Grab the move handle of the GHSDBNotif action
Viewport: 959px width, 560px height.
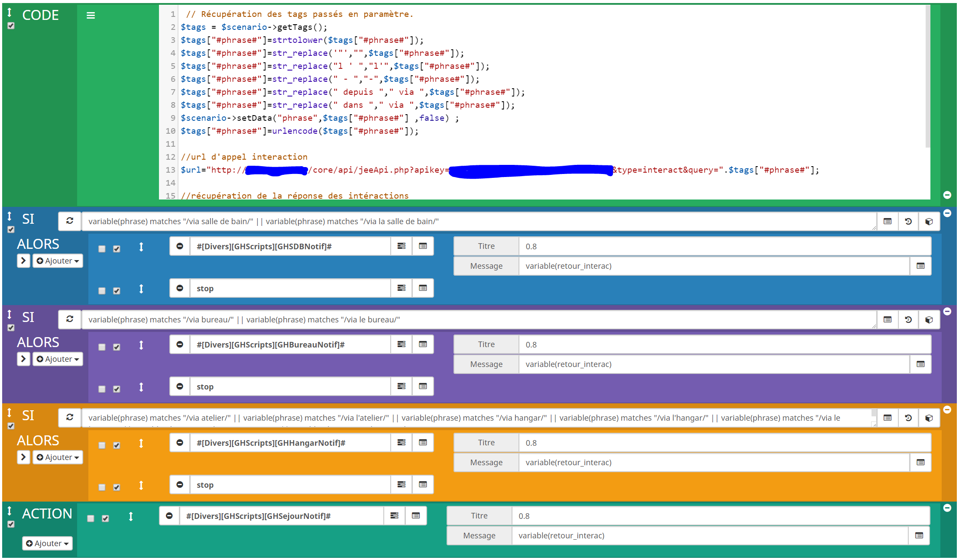[141, 247]
